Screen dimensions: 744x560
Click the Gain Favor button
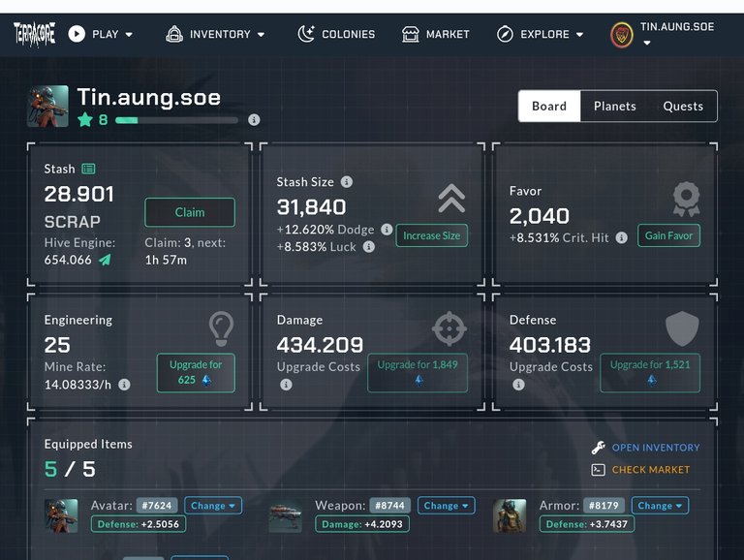point(668,235)
